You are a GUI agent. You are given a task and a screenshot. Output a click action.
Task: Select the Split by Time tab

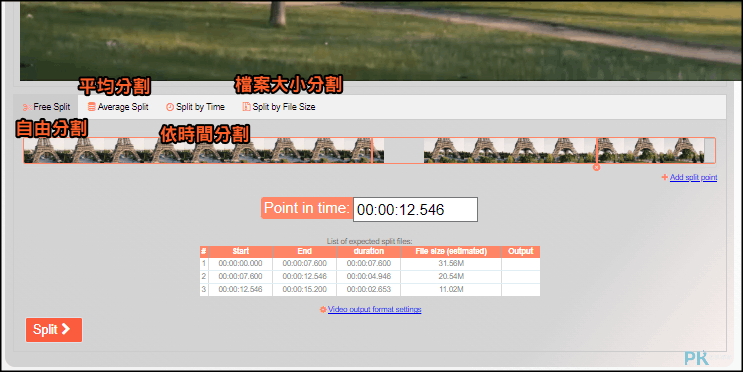coord(195,107)
